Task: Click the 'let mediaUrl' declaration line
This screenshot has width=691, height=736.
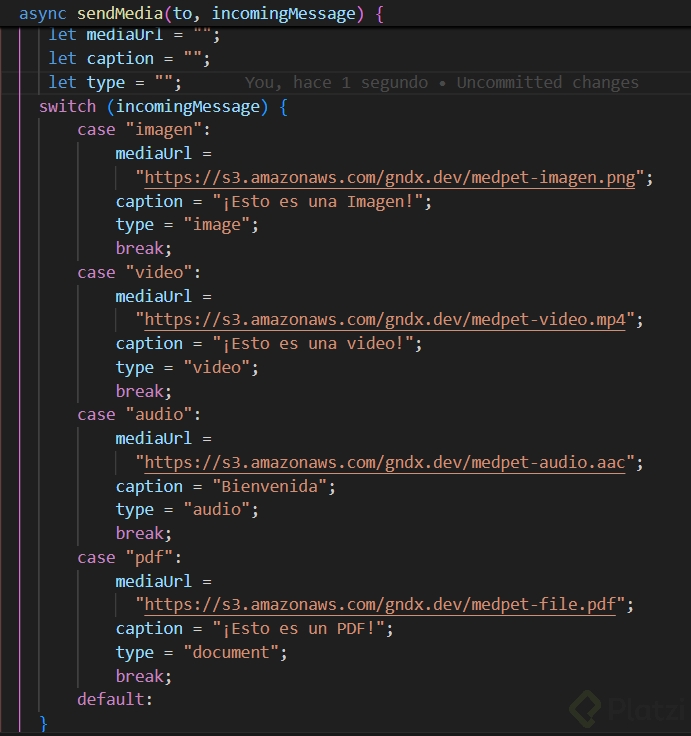Action: coord(134,35)
